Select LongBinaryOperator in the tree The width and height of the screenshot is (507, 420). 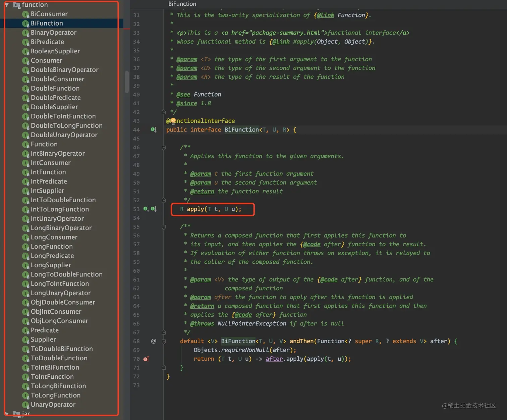tap(61, 228)
